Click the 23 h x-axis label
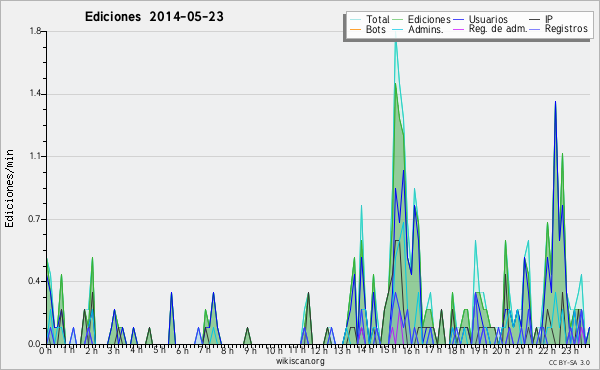Image resolution: width=600 pixels, height=370 pixels. [569, 351]
